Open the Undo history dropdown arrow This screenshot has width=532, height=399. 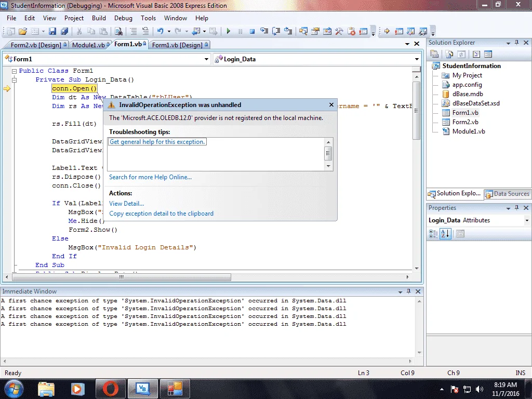[x=169, y=32]
